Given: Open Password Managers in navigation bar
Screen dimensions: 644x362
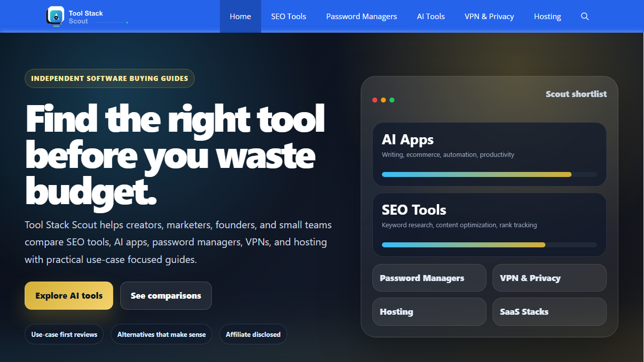Looking at the screenshot, I should click(x=362, y=16).
